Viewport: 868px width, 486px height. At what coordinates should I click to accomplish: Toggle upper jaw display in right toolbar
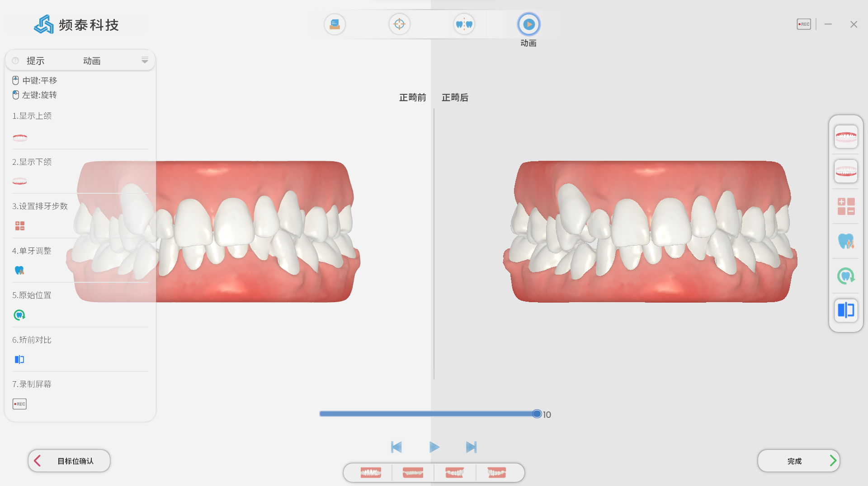(846, 137)
